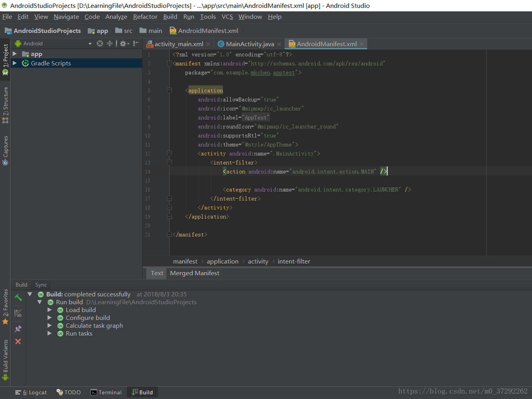Open the Edit menu

pos(23,17)
